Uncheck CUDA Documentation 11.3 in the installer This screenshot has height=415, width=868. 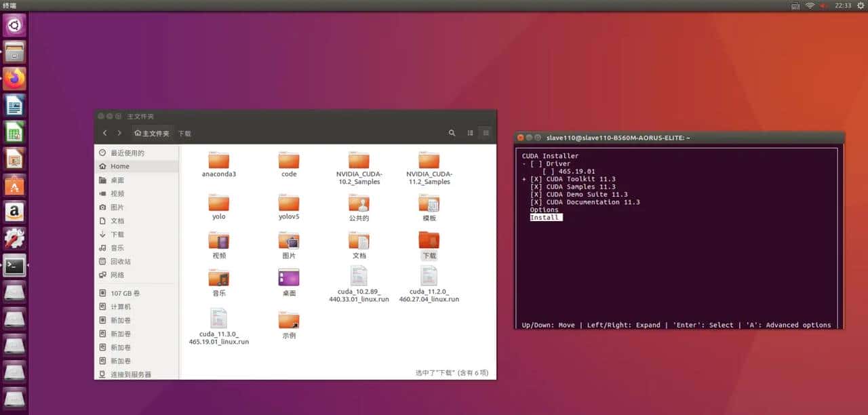point(536,202)
